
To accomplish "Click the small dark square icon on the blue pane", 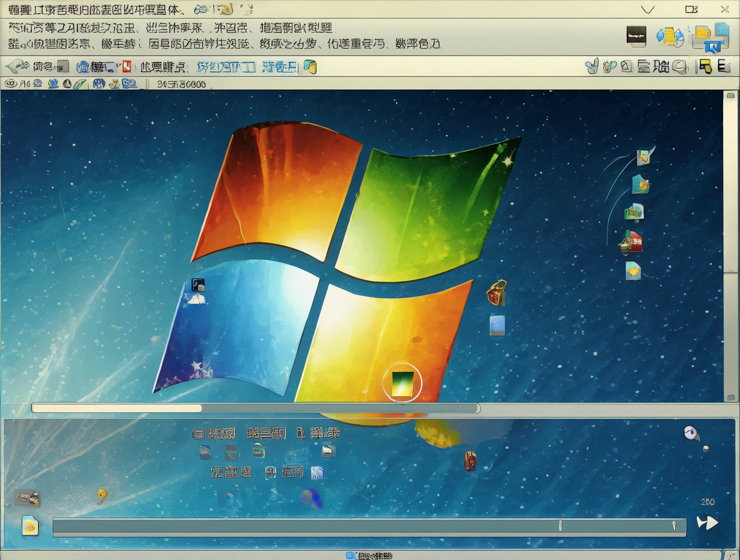I will click(x=197, y=284).
